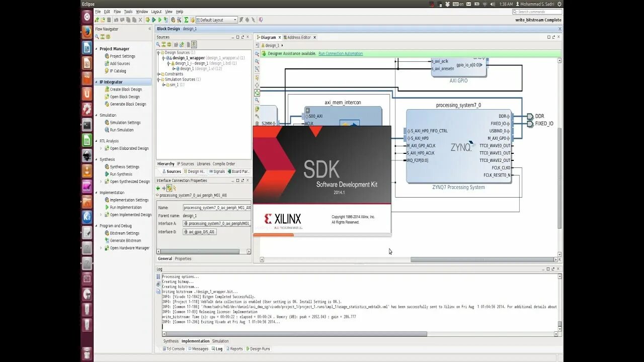Click the Name field in connection properties

click(x=217, y=208)
